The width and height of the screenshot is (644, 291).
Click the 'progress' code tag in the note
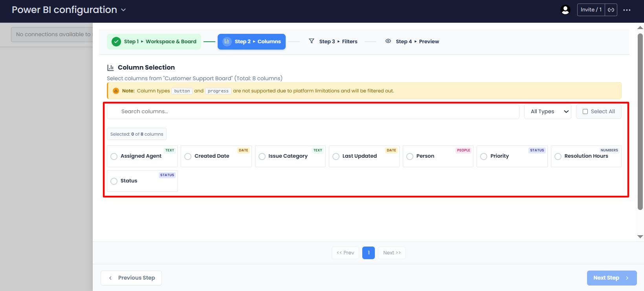click(218, 91)
